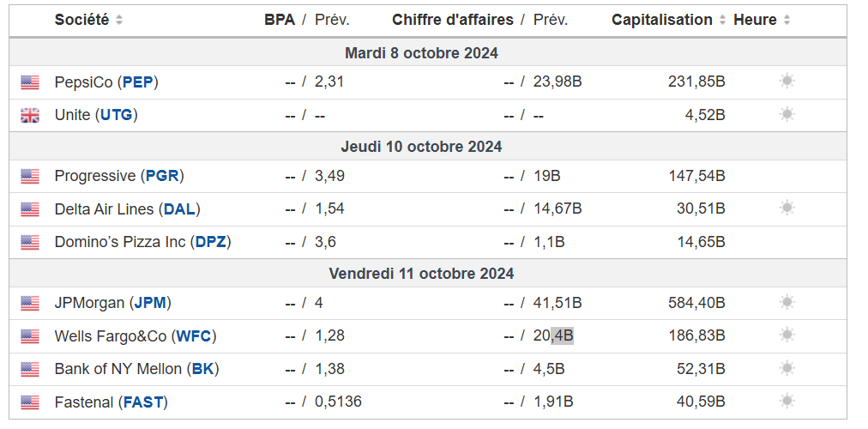
Task: Open the FAST ticker link
Action: (143, 402)
